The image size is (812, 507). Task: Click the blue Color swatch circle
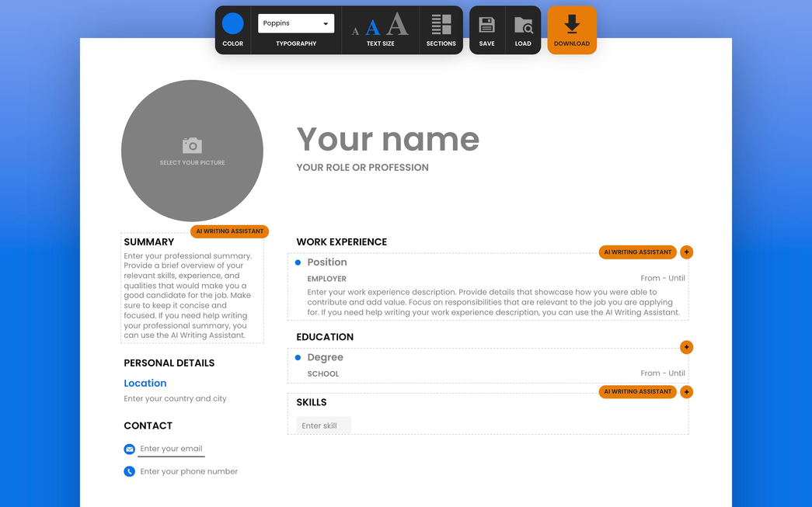(233, 23)
